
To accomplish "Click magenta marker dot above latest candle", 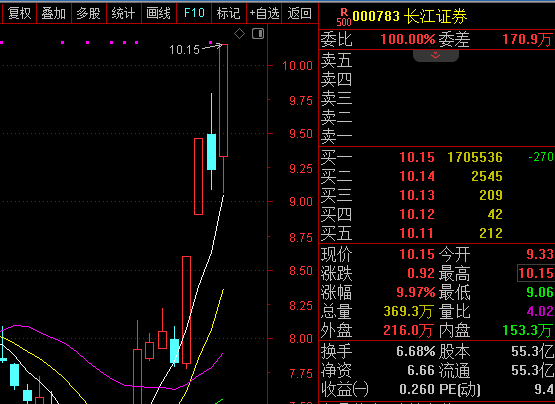I will [x=211, y=42].
